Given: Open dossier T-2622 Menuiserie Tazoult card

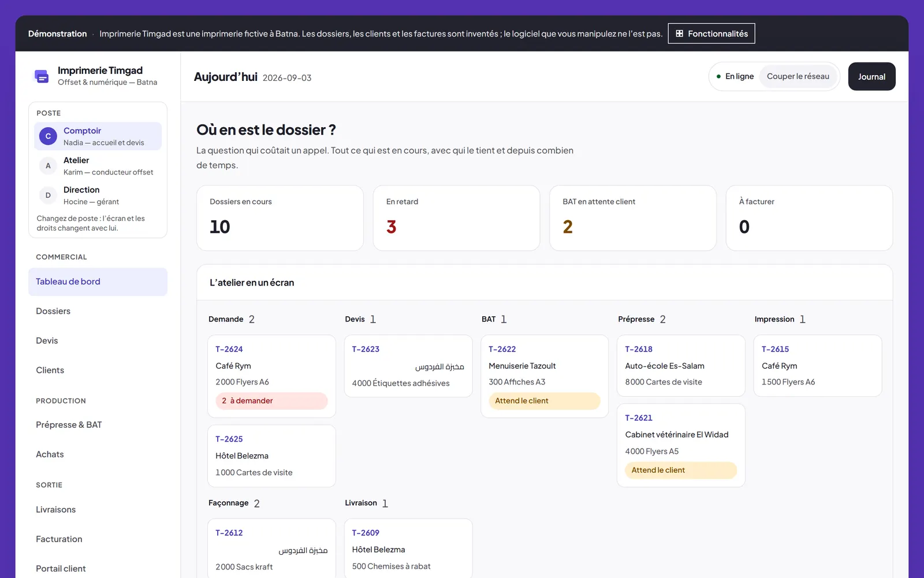Looking at the screenshot, I should click(545, 376).
